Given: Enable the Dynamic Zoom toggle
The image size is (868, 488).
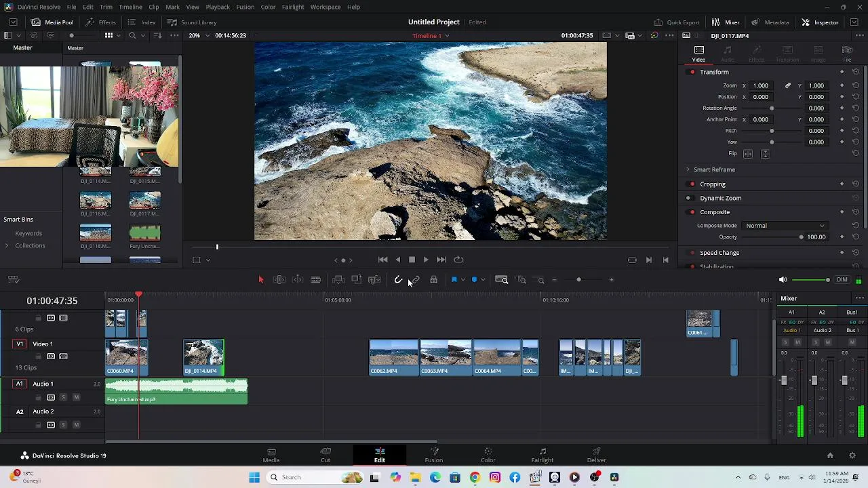Looking at the screenshot, I should pyautogui.click(x=688, y=199).
